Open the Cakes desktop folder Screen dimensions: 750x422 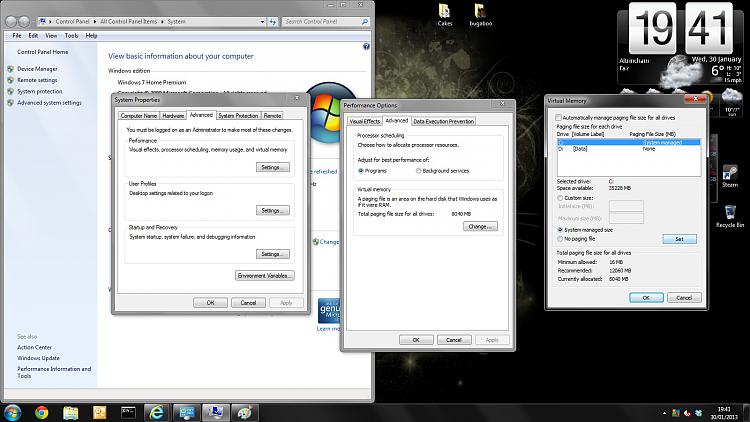[444, 14]
